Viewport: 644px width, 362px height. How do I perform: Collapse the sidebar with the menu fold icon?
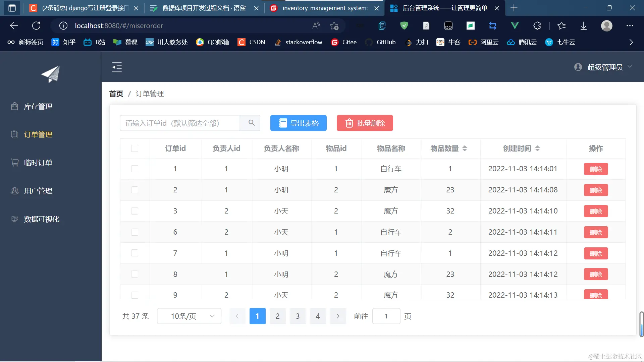[117, 67]
